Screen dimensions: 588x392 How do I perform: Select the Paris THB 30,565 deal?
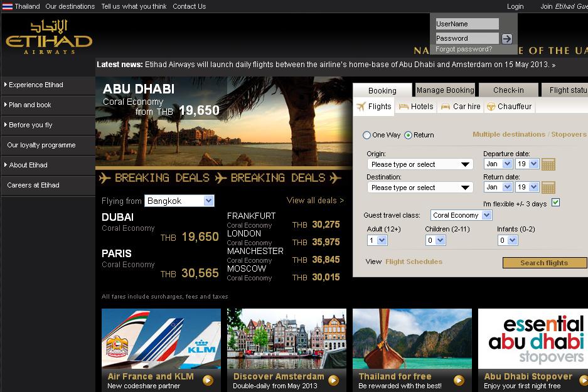(160, 264)
